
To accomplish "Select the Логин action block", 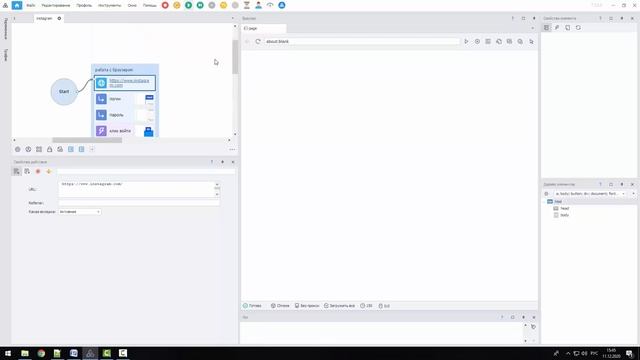I will click(x=124, y=99).
